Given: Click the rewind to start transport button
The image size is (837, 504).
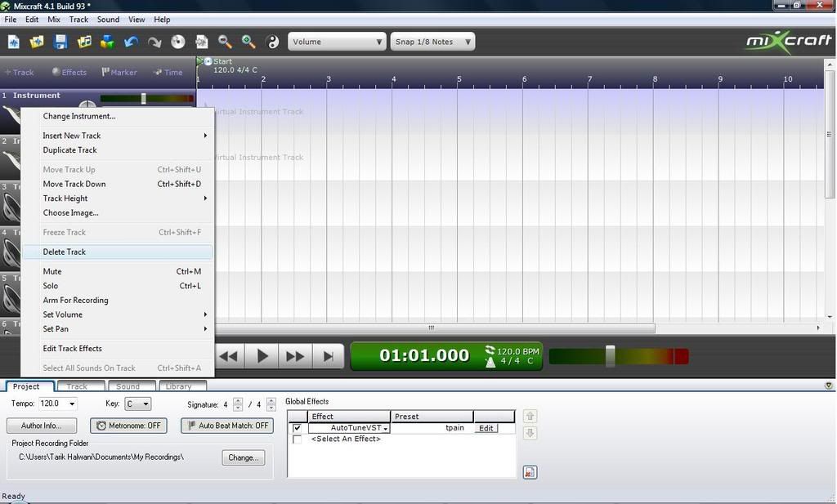Looking at the screenshot, I should pos(229,356).
